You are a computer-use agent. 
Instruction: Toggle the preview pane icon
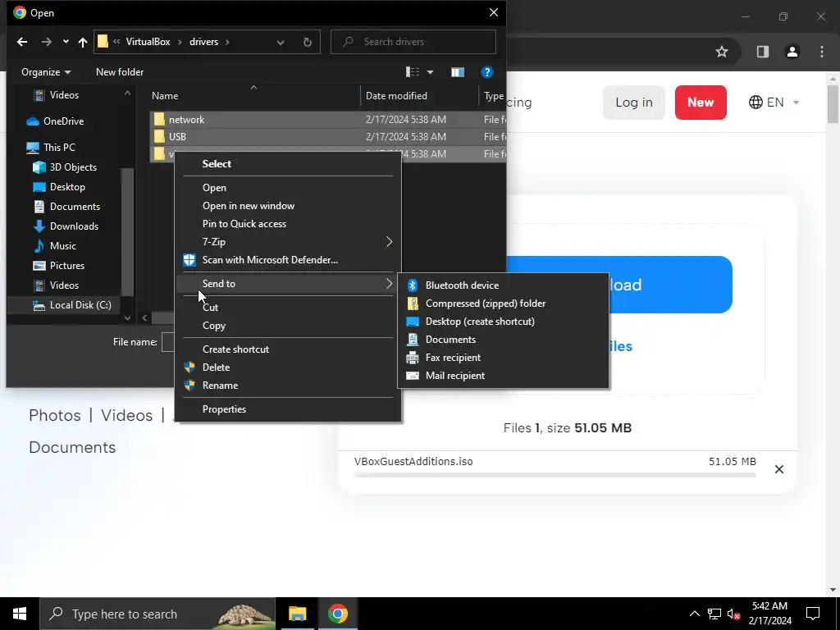(458, 72)
